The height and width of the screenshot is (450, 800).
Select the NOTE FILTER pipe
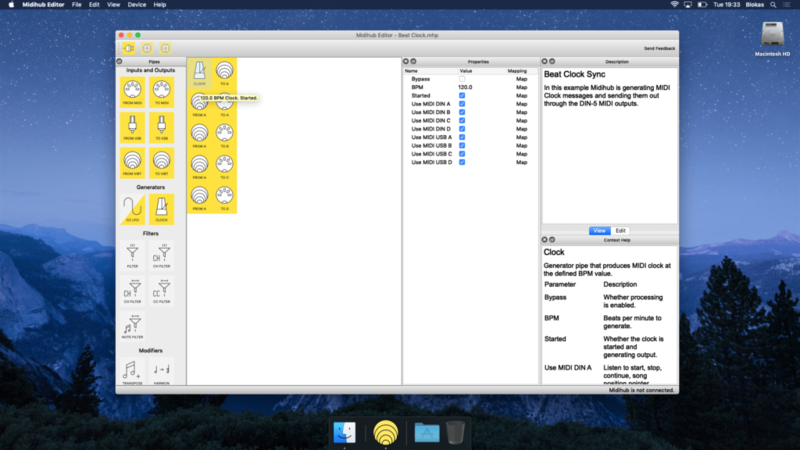[133, 325]
